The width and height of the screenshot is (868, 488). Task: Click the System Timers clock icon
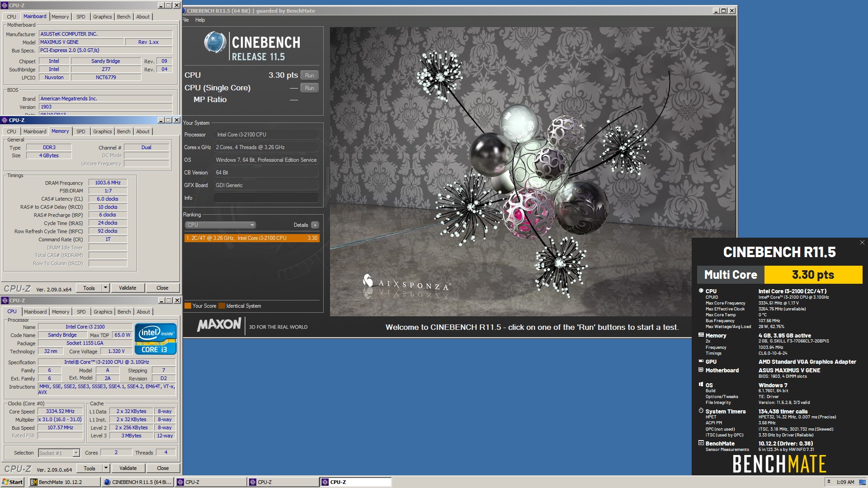tap(701, 411)
